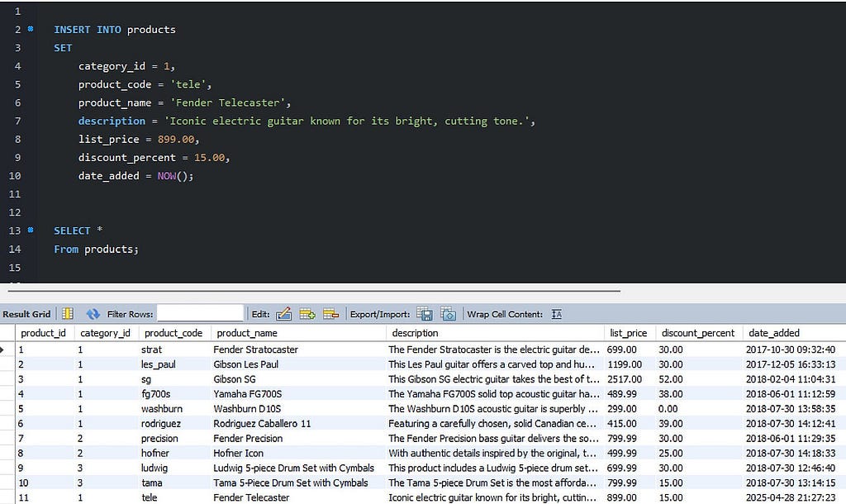Click the date_added column header
The image size is (846, 504).
pos(773,333)
